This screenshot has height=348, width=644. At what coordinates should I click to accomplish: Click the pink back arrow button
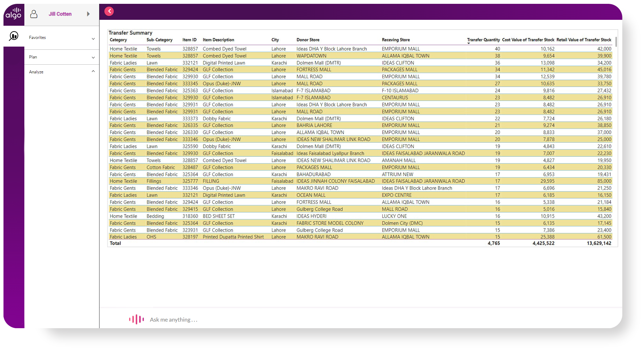pyautogui.click(x=109, y=11)
